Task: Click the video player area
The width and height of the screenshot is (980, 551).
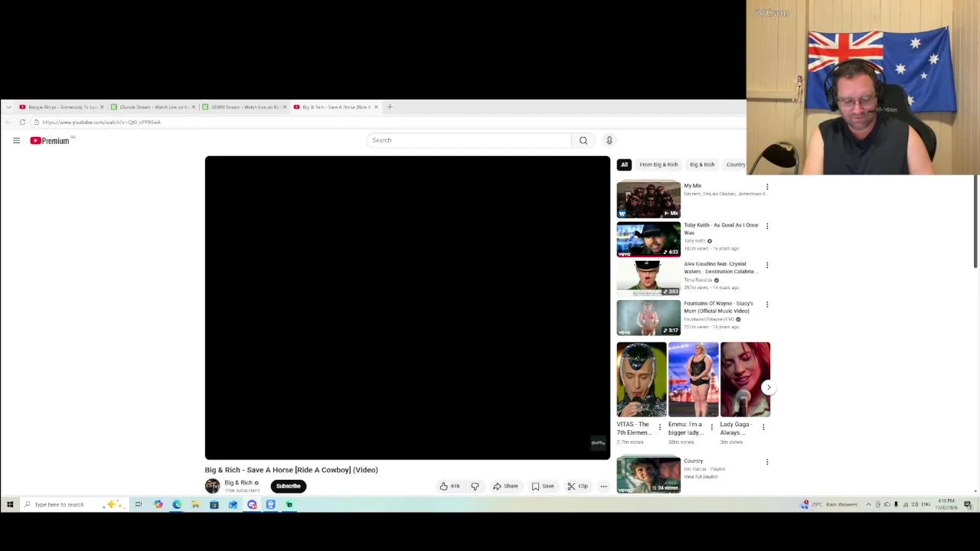Action: coord(407,308)
